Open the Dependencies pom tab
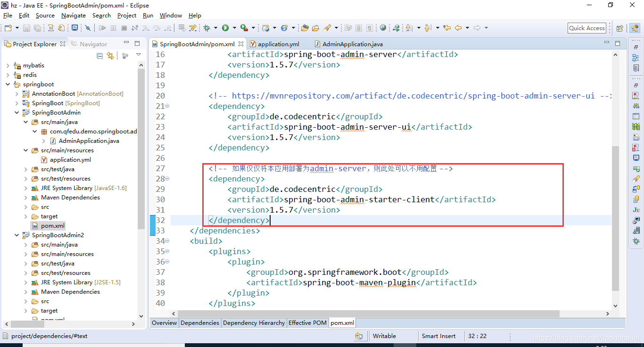 click(200, 323)
